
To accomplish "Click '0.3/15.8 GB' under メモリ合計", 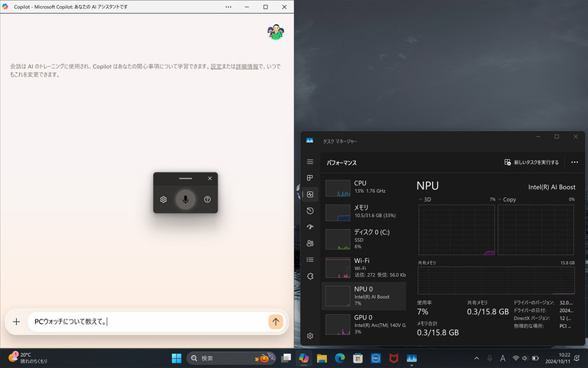I will 437,333.
